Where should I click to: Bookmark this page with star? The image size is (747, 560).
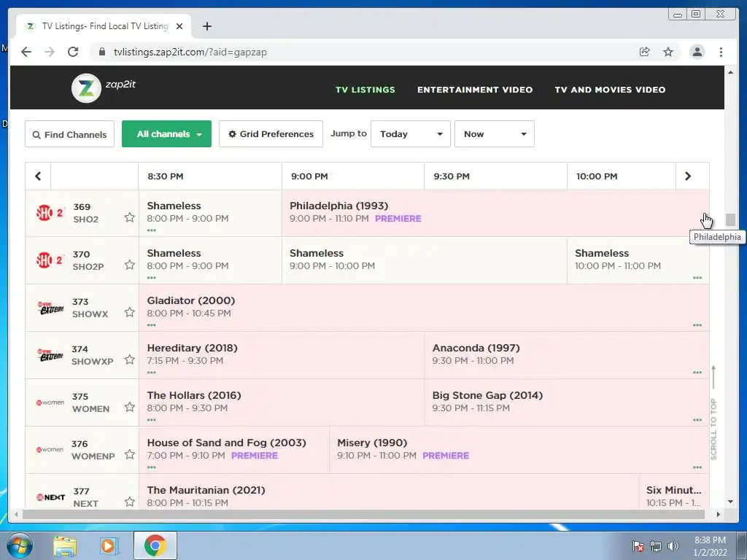pyautogui.click(x=668, y=52)
